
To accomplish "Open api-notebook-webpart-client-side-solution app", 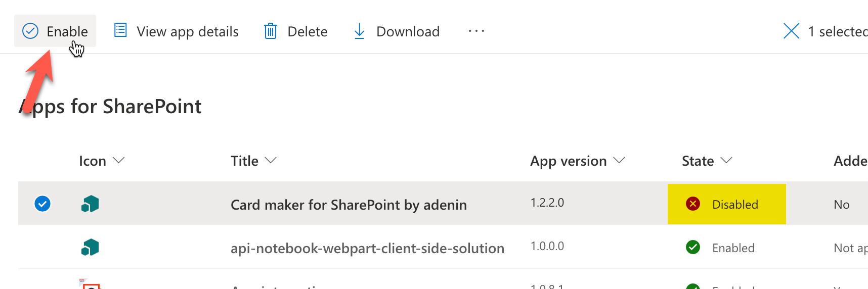I will click(x=367, y=248).
